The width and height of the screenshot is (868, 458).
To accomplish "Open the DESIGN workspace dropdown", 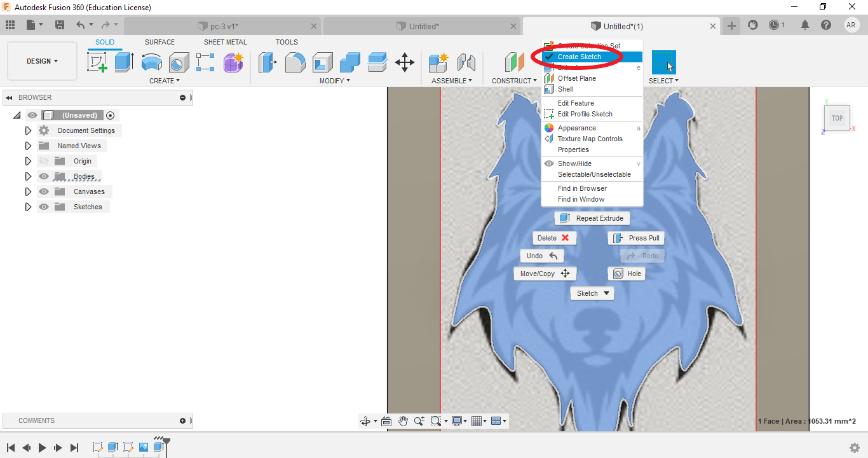I will pos(42,61).
